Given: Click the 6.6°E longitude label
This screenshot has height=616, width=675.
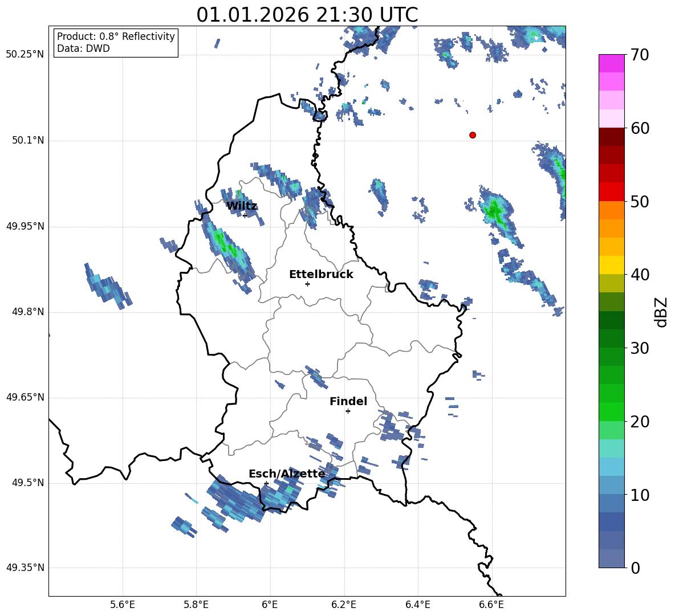Looking at the screenshot, I should [491, 605].
